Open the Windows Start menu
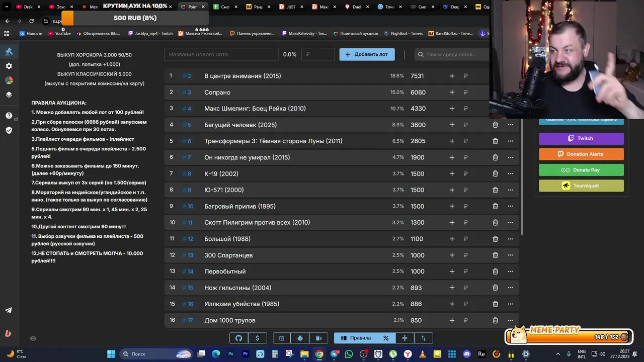Image resolution: width=644 pixels, height=362 pixels. pos(111,354)
